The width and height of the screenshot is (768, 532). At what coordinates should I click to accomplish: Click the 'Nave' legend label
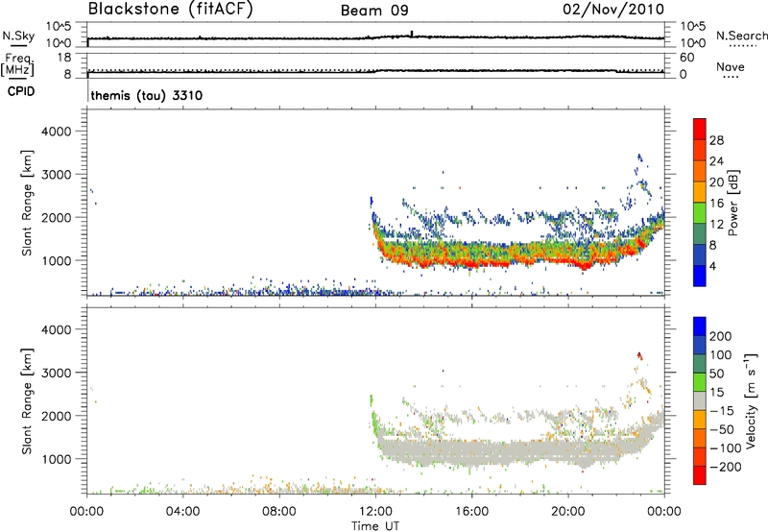tap(731, 67)
